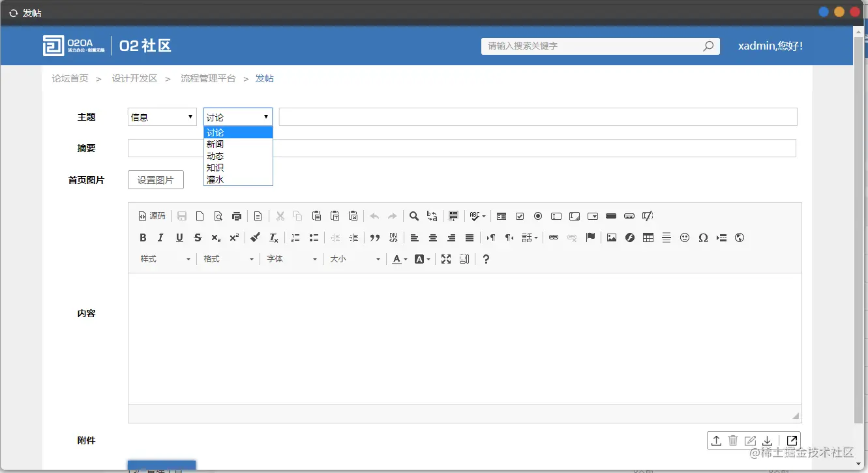Create a Div container

[393, 237]
